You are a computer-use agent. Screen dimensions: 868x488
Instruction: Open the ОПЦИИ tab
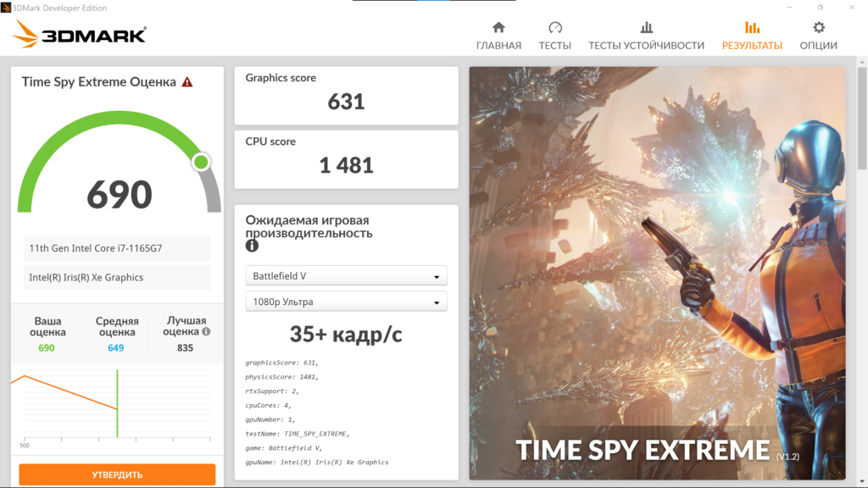point(819,46)
